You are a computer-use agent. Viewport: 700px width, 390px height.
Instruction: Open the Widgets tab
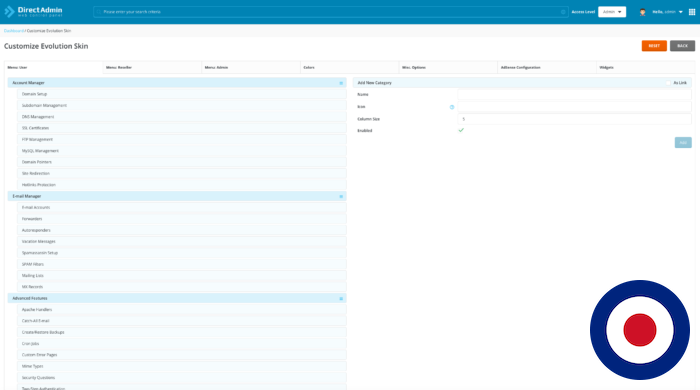point(646,67)
